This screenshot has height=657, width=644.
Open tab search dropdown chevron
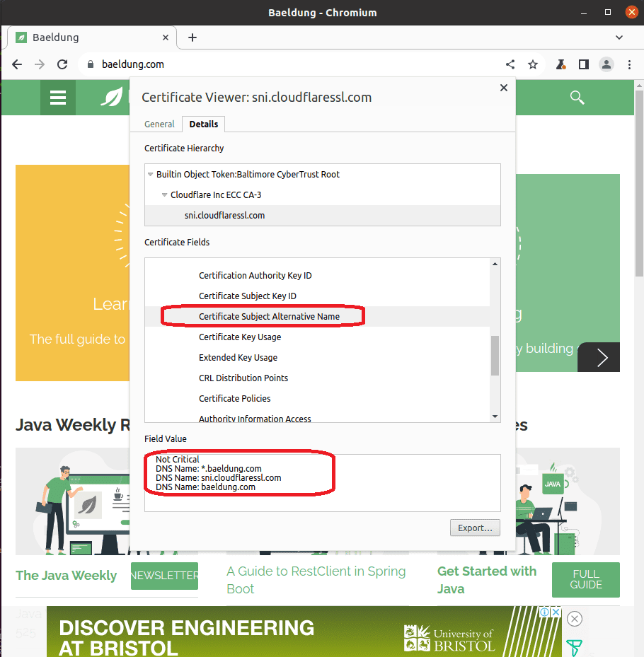coord(619,37)
